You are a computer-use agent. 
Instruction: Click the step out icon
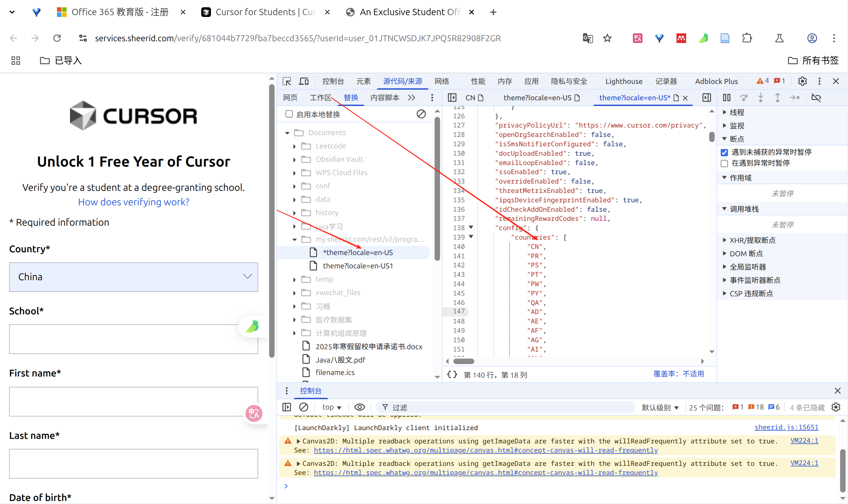(778, 98)
